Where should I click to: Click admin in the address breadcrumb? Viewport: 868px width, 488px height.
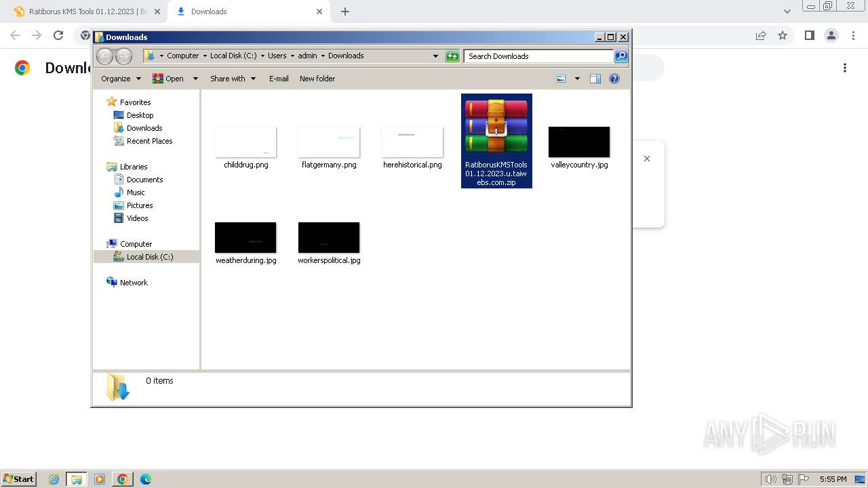pos(307,56)
